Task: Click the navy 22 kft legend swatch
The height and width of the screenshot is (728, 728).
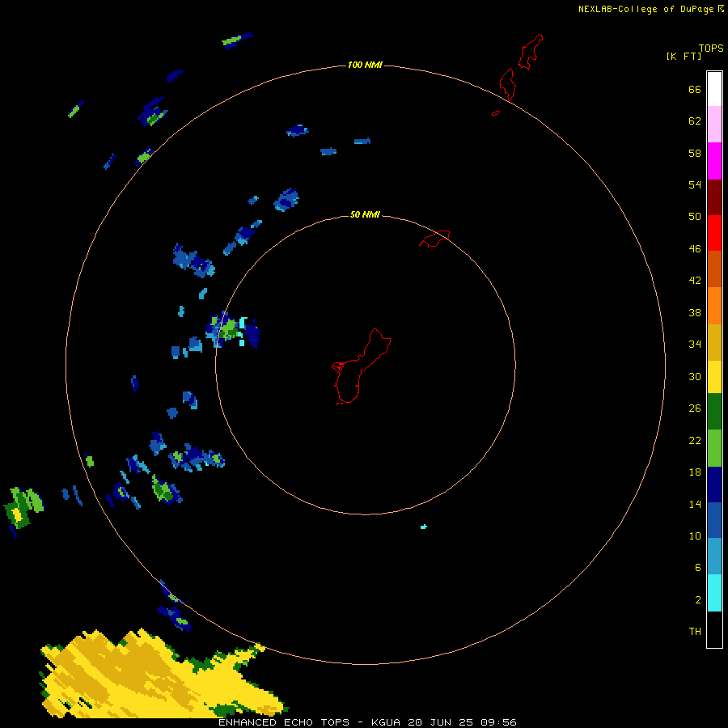Action: 714,485
